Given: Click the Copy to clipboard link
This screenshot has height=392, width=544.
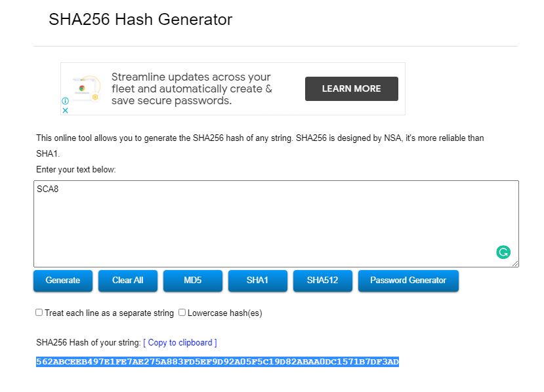Looking at the screenshot, I should point(180,342).
